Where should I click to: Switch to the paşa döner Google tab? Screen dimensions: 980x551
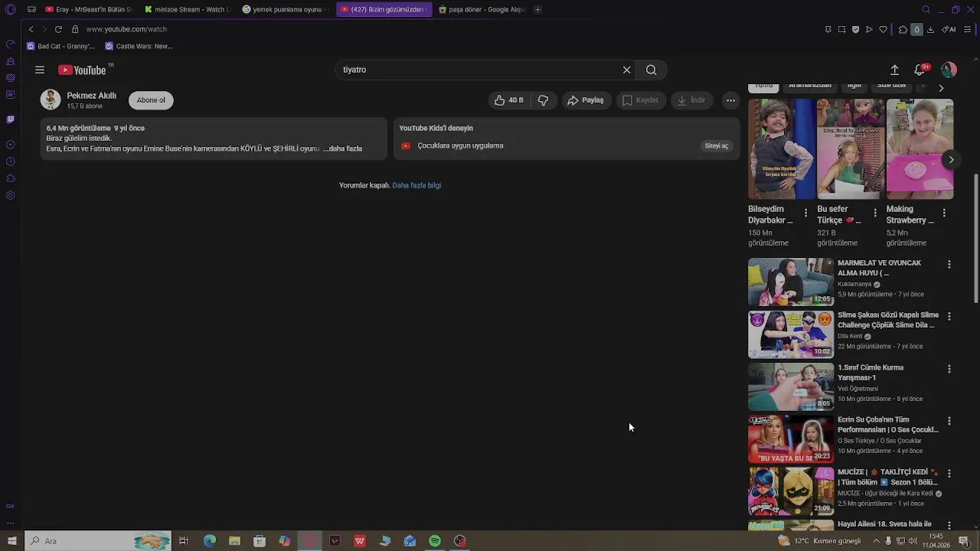click(x=482, y=9)
